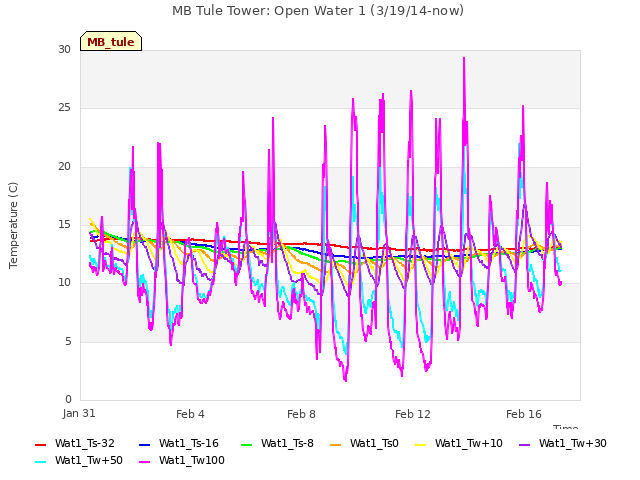The width and height of the screenshot is (640, 480).
Task: Click the orange Wat1_Ts0 legend swatch
Action: [x=336, y=444]
